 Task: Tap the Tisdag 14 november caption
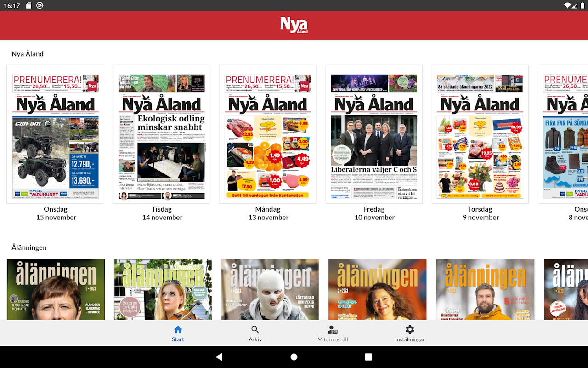162,213
